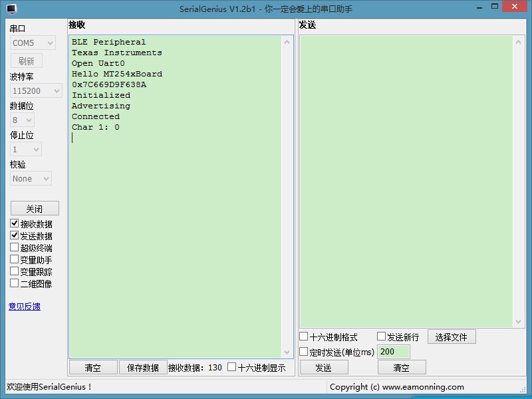The height and width of the screenshot is (399, 532).
Task: Maximize the SerialGenius window
Action: coord(495,7)
